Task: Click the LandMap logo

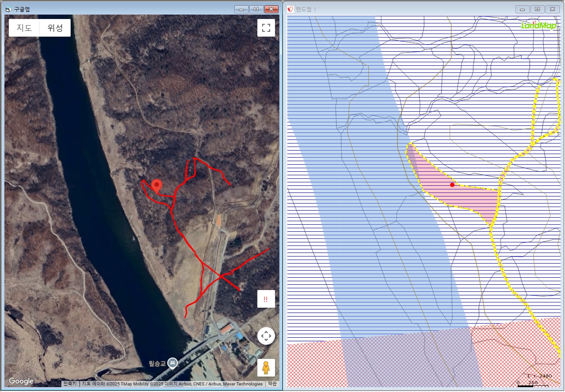Action: tap(539, 26)
